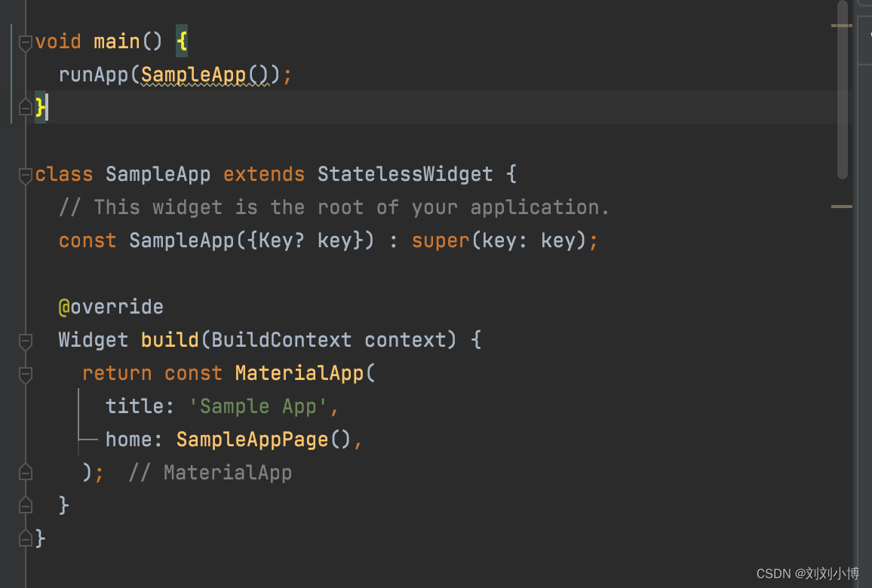Click the Key? type in constructor
Viewport: 872px width, 588px height.
coord(281,240)
